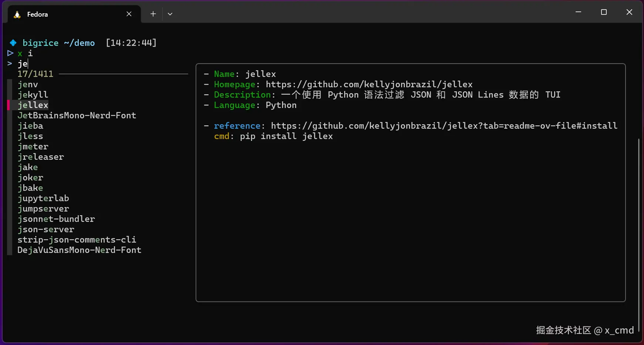
Task: Select jbake in the package list
Action: point(30,188)
